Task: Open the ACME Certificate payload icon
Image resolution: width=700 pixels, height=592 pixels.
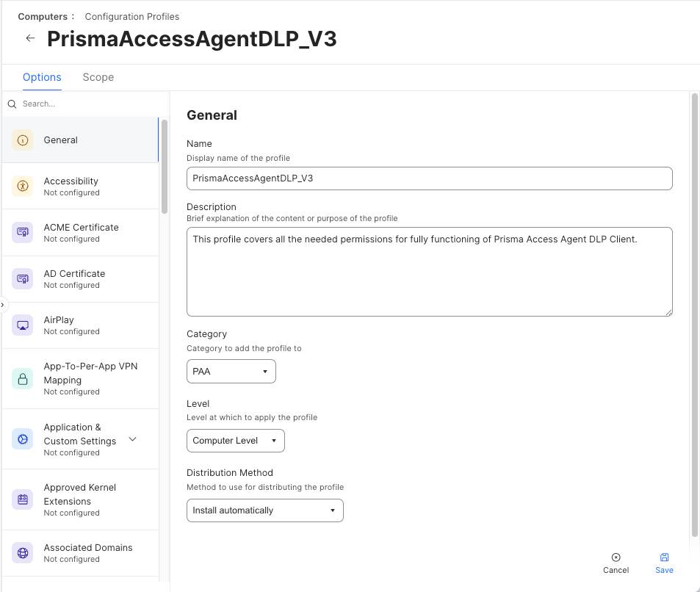Action: 23,233
